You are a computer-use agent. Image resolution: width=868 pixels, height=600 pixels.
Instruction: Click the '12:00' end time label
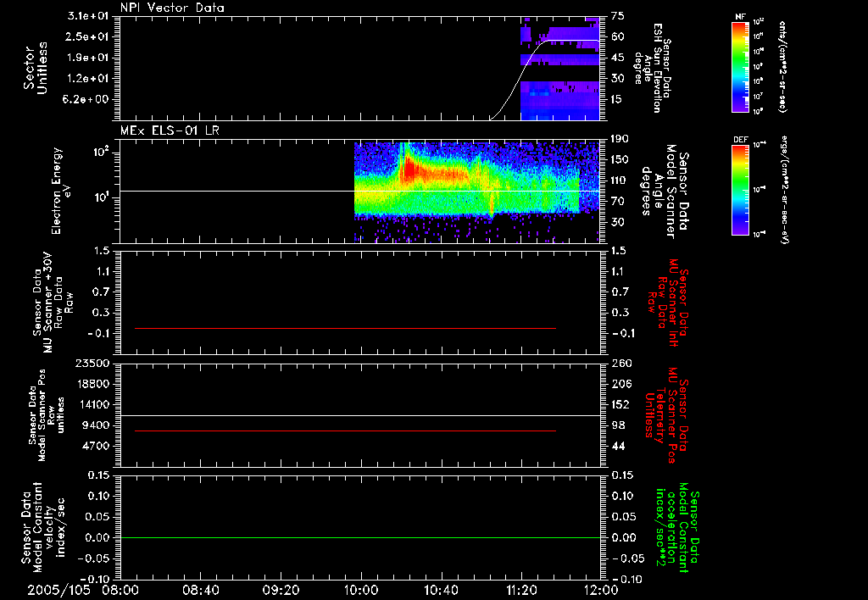pos(601,591)
